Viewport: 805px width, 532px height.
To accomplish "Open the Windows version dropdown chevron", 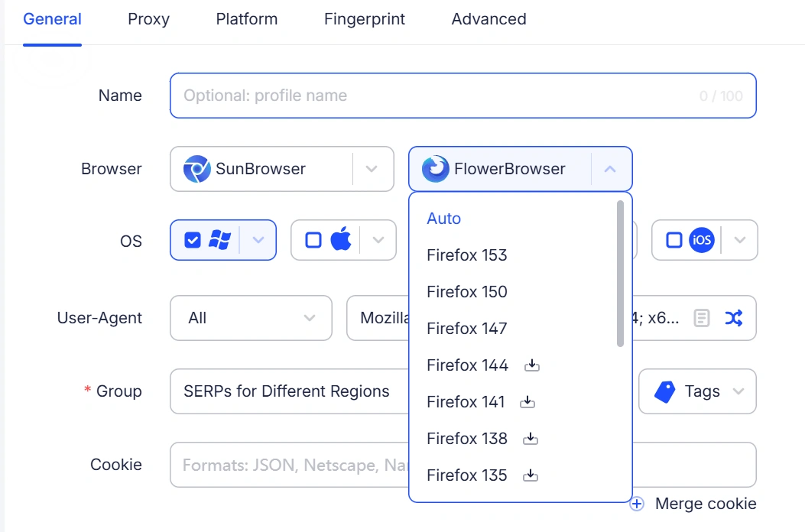I will [258, 240].
